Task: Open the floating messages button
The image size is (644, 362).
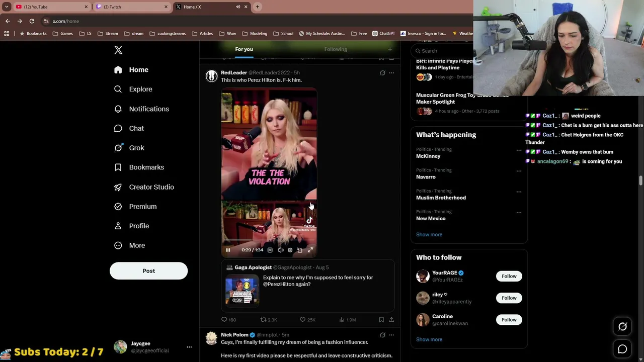Action: click(x=622, y=349)
